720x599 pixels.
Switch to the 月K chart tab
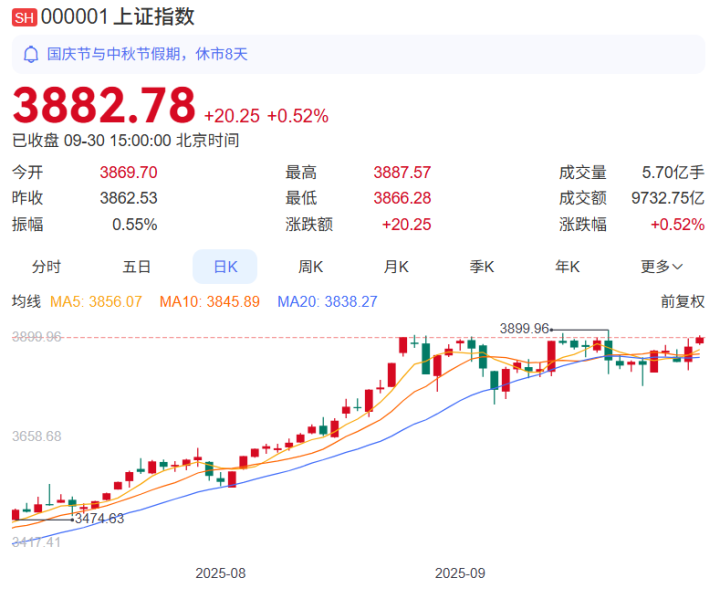tap(396, 266)
